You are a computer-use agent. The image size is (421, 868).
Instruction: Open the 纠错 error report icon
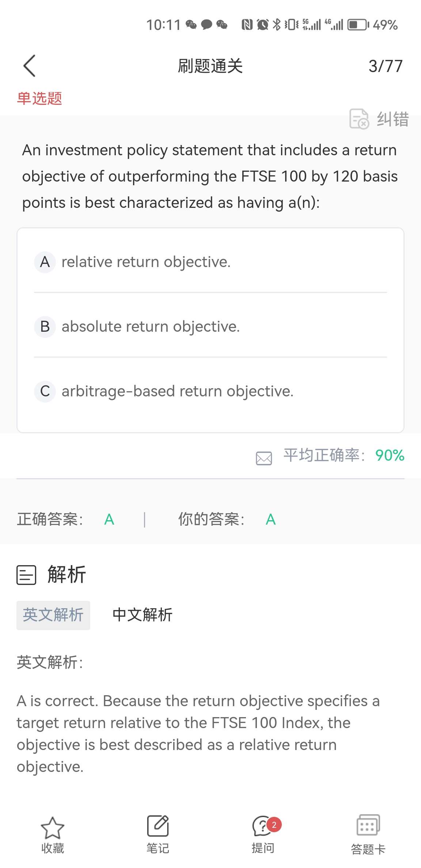point(359,119)
